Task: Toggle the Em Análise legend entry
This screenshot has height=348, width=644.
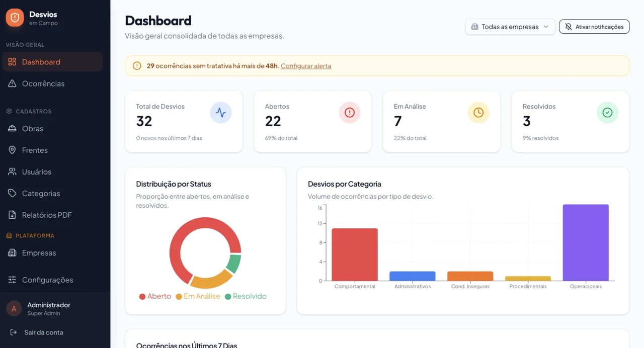Action: 198,296
